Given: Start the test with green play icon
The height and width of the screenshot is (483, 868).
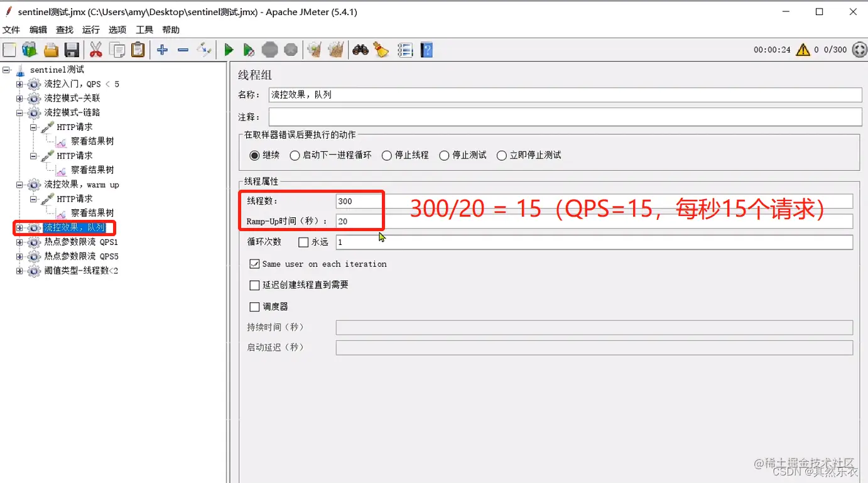Looking at the screenshot, I should pyautogui.click(x=229, y=50).
